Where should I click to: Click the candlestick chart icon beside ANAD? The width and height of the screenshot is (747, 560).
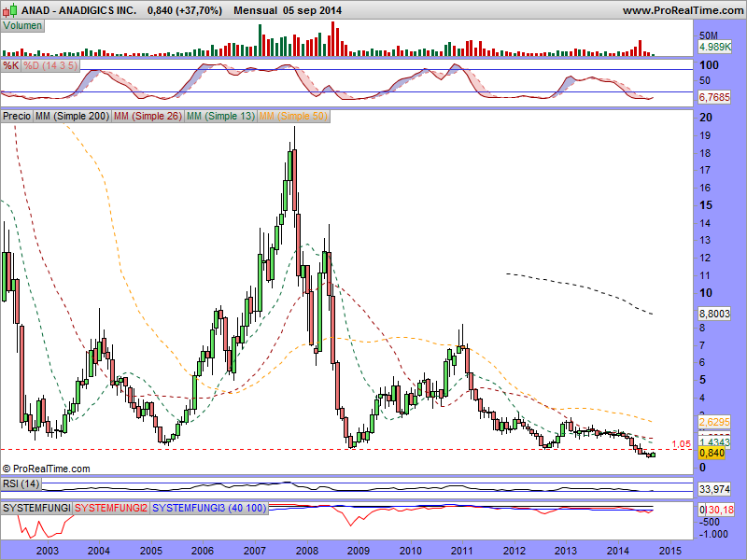tap(9, 10)
